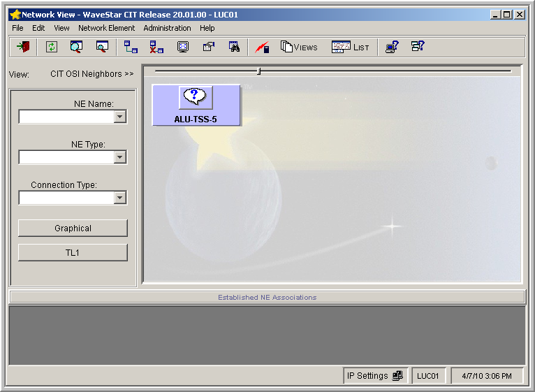Click the monitor screen toolbar icon
Screen dimensions: 535x392
tap(183, 47)
